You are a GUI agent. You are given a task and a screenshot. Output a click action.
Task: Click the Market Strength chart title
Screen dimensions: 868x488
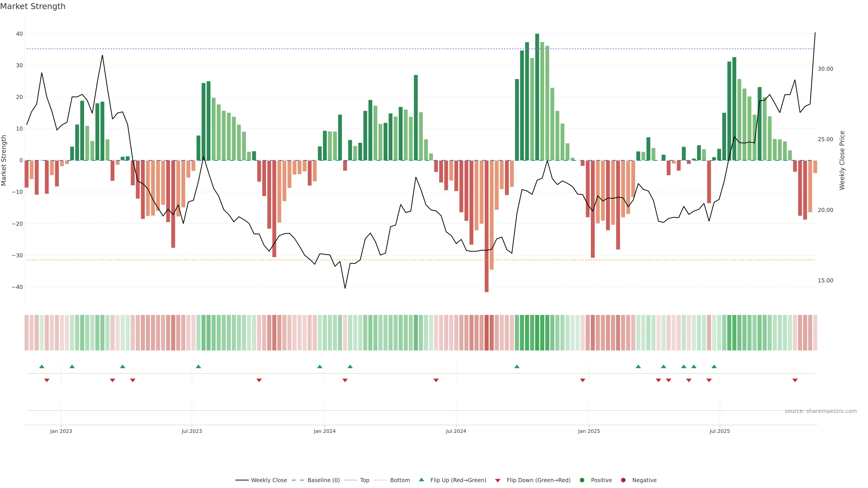pos(33,6)
